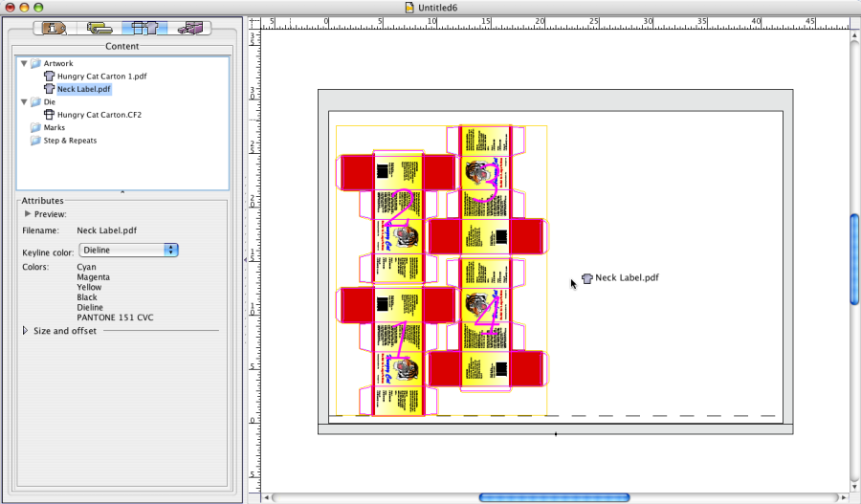Click carton station number 4 on the layout
The width and height of the screenshot is (861, 504).
click(x=488, y=316)
